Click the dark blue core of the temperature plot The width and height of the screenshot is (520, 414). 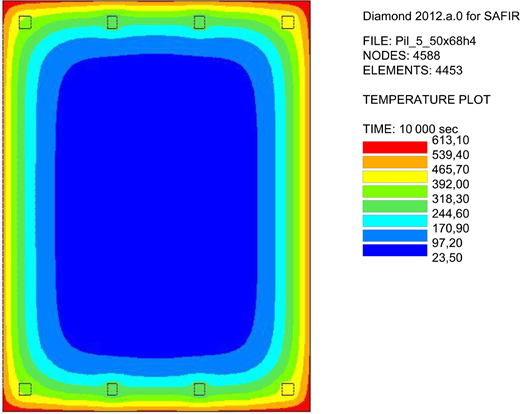(x=157, y=207)
